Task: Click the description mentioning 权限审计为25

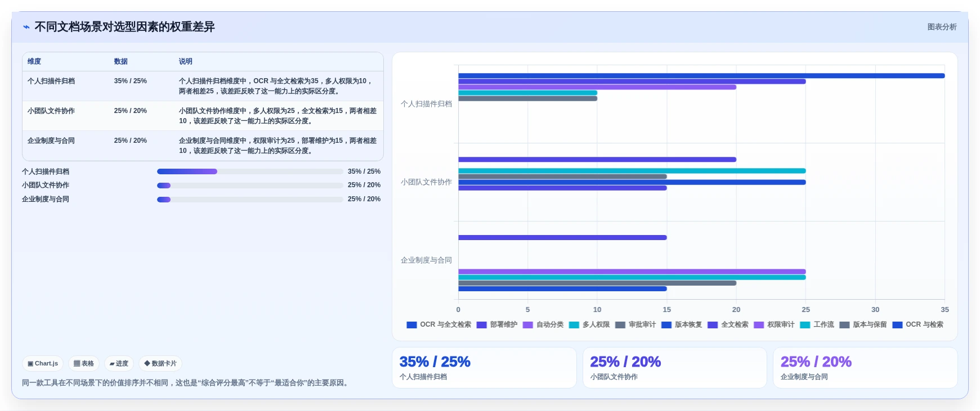Action: [x=278, y=146]
